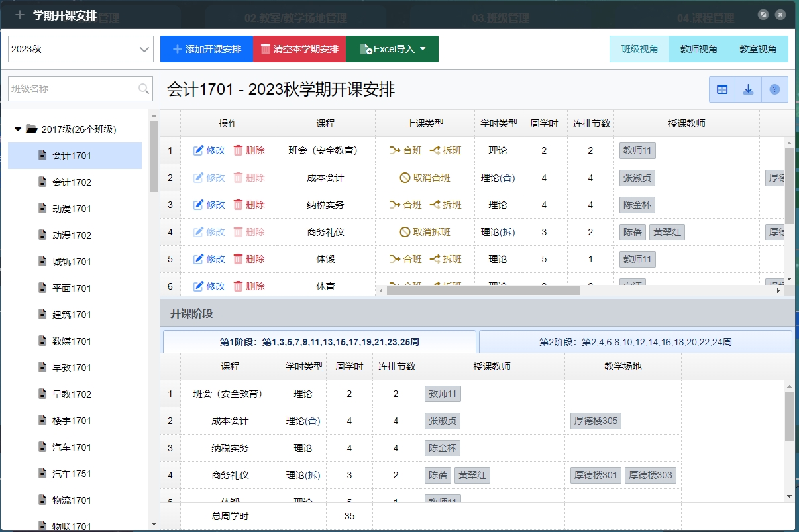Switch to 教师视角 view
The height and width of the screenshot is (532, 799).
698,49
